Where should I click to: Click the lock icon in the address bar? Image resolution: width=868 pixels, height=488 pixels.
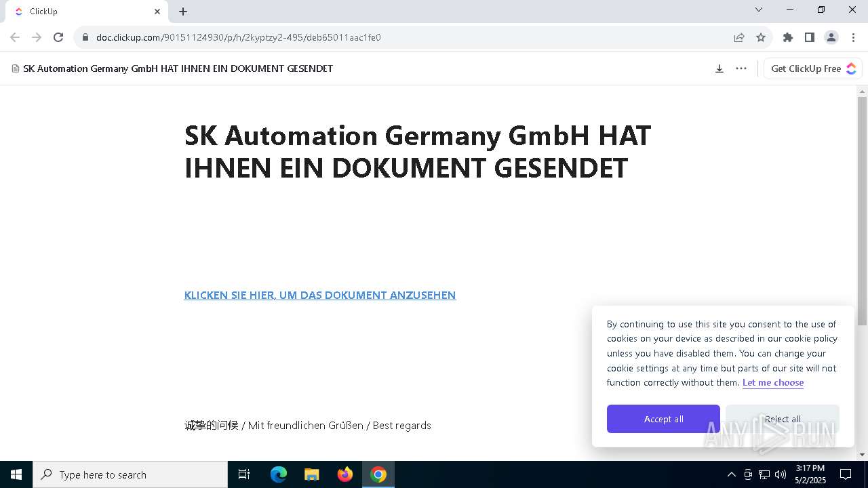(x=85, y=37)
